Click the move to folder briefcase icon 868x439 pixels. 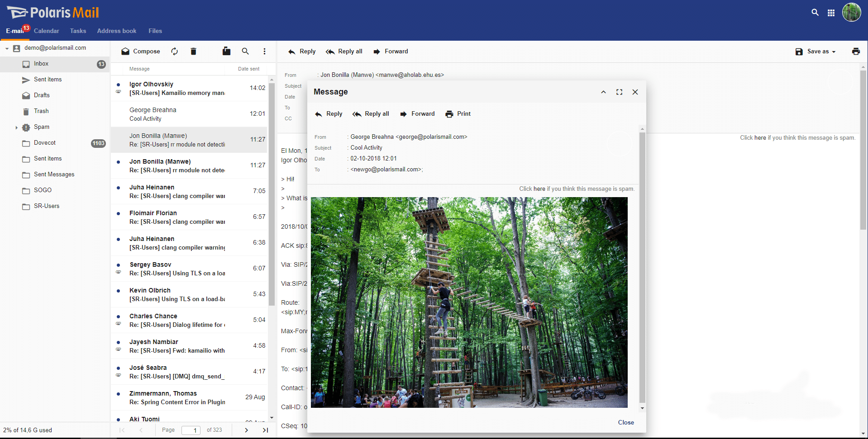[x=226, y=51]
